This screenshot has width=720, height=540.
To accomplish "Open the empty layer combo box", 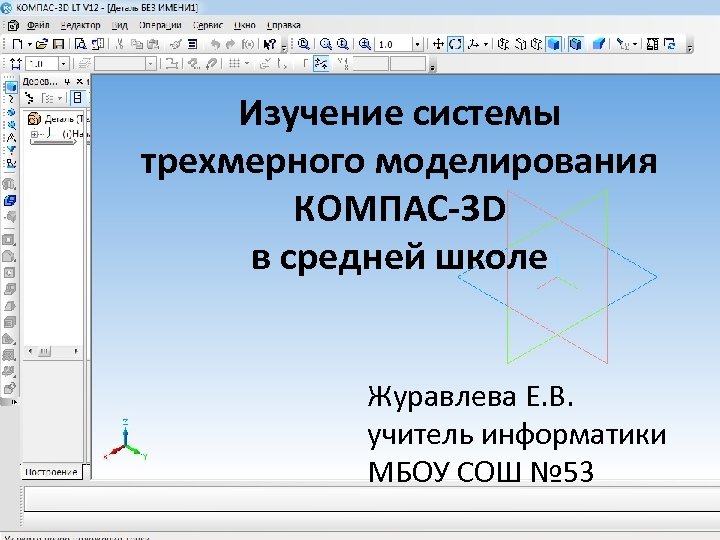I will (x=125, y=64).
